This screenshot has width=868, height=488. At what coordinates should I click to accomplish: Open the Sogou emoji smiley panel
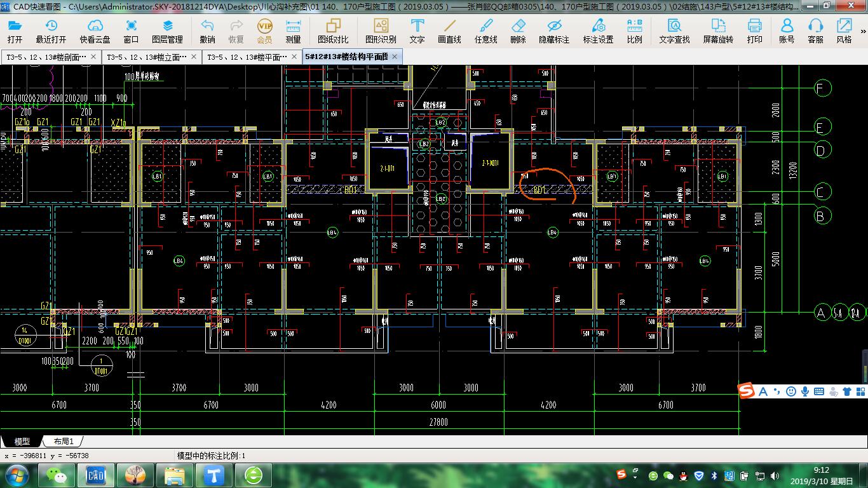click(x=791, y=391)
